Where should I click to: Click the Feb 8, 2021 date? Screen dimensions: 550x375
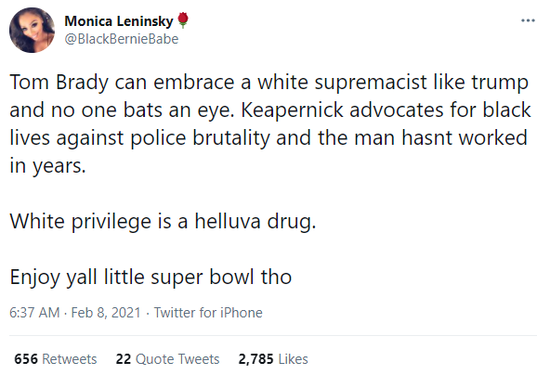coord(106,313)
